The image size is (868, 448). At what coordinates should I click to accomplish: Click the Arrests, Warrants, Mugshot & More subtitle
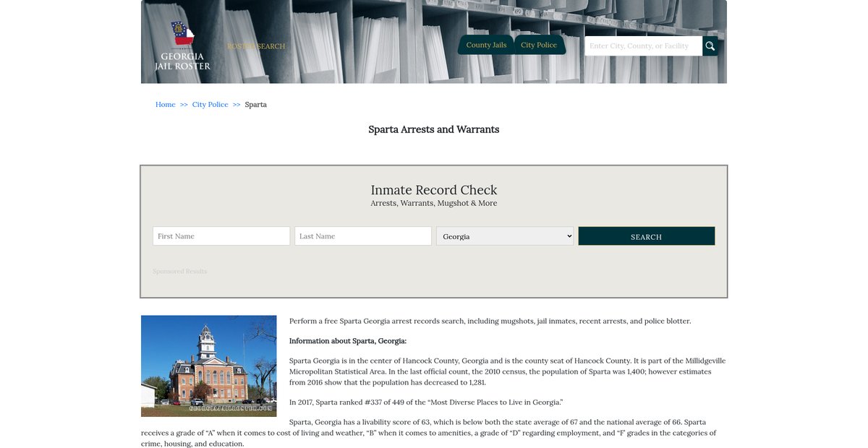click(434, 204)
